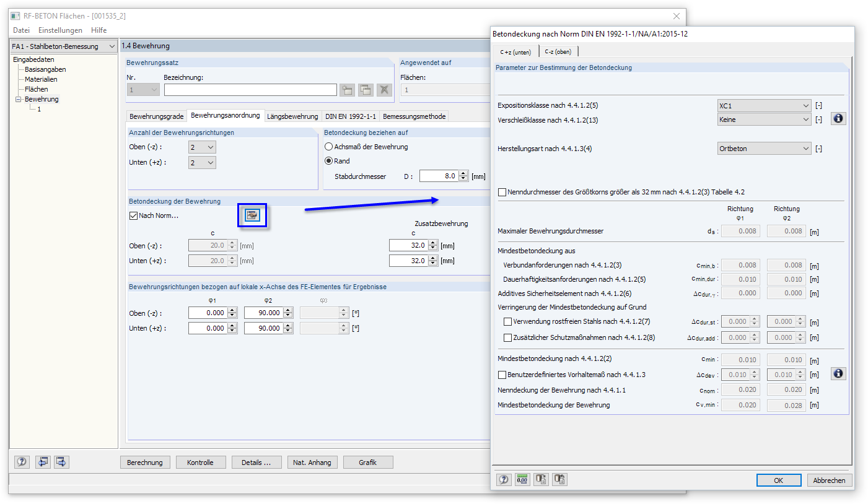Increase the Stabdurchmesser D stepper
Screen dimensions: 868x504
pyautogui.click(x=464, y=174)
